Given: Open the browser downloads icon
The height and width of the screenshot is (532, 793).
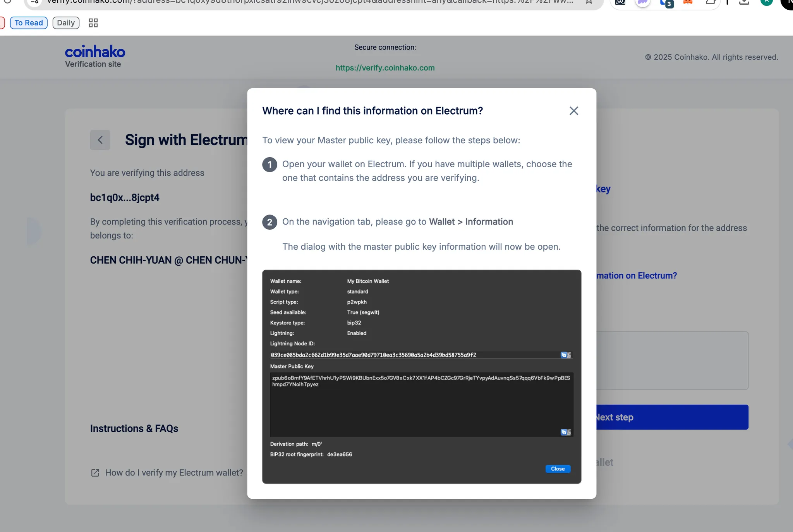Looking at the screenshot, I should pyautogui.click(x=744, y=2).
